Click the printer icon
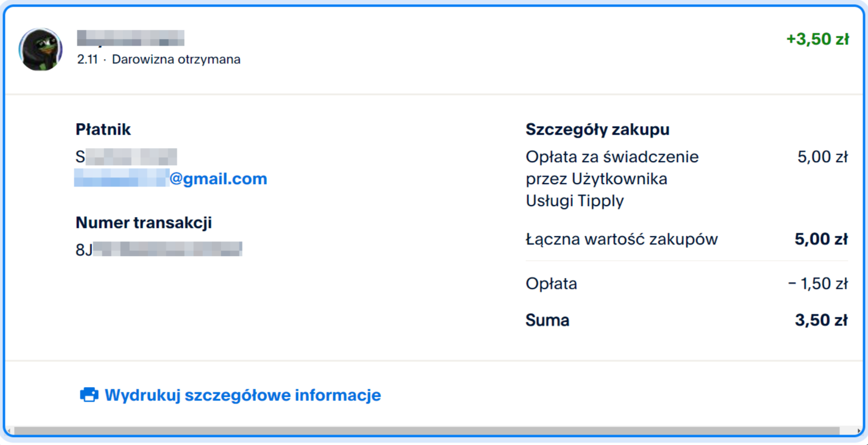 pos(89,395)
